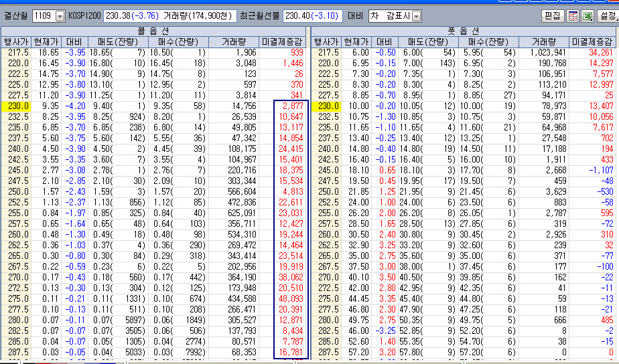Open the 설정 settings button
This screenshot has width=619, height=364.
point(608,16)
